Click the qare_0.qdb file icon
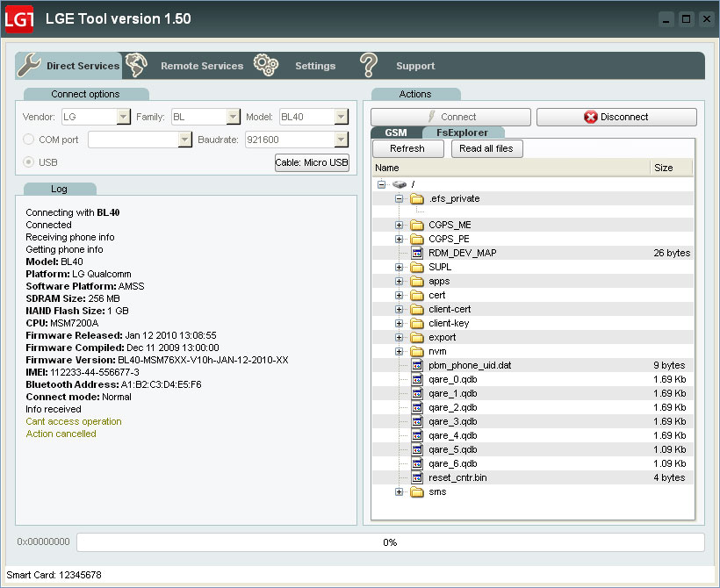 pyautogui.click(x=417, y=380)
